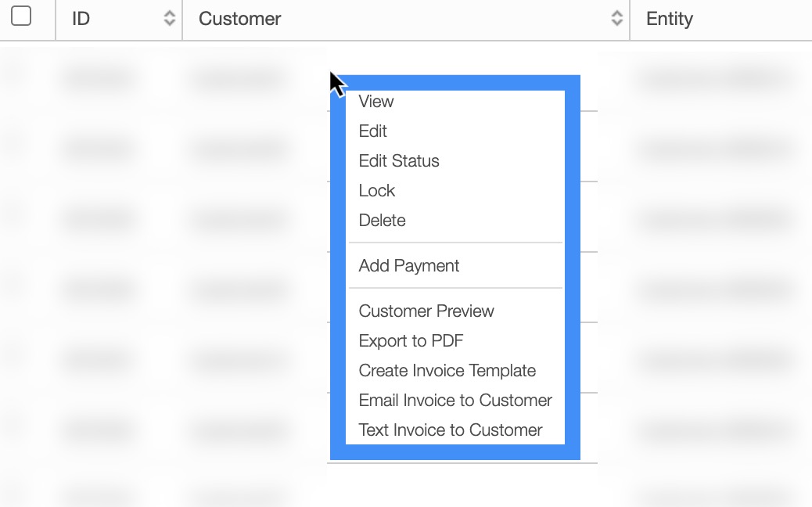Choose View from the context menu
The width and height of the screenshot is (812, 507).
tap(376, 102)
